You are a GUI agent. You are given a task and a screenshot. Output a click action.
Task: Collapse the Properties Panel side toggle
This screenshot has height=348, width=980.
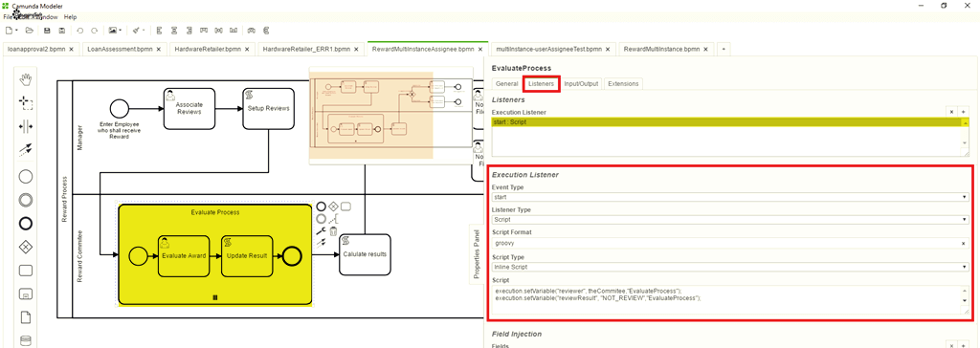[477, 254]
